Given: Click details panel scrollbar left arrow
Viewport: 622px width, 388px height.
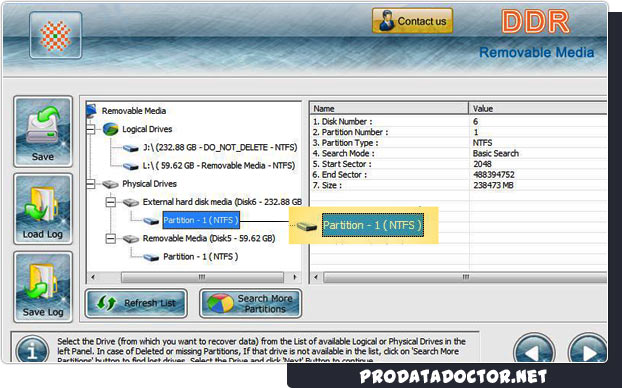Looking at the screenshot, I should [x=316, y=277].
